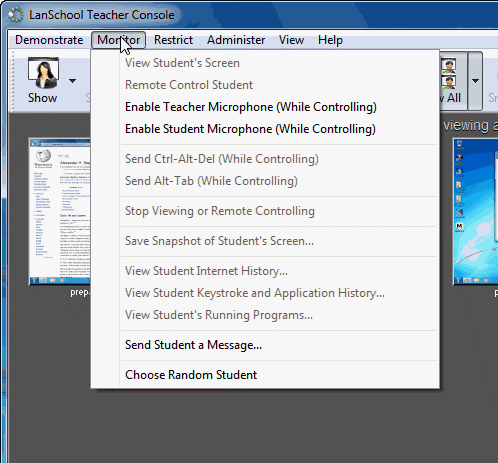
Task: Choose Enable Student Microphone (While Controlling)
Action: pyautogui.click(x=265, y=129)
